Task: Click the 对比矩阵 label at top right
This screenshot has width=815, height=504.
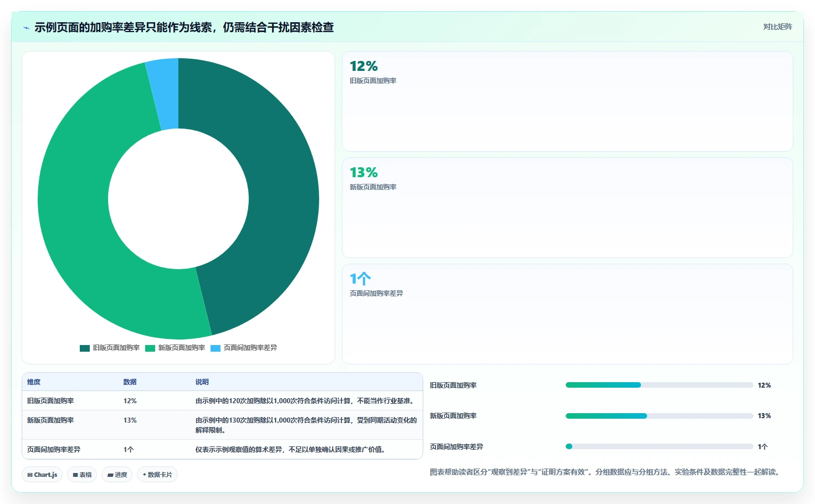Action: [777, 27]
